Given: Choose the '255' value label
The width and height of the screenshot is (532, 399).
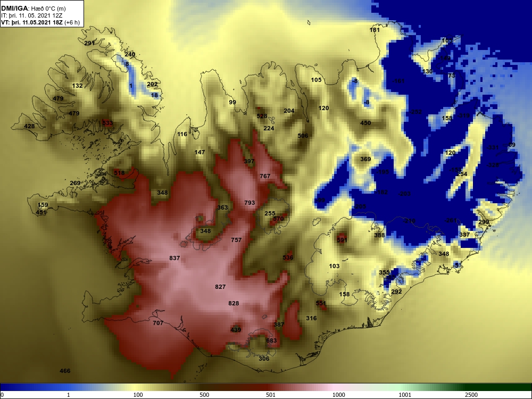Looking at the screenshot, I should coord(270,213).
